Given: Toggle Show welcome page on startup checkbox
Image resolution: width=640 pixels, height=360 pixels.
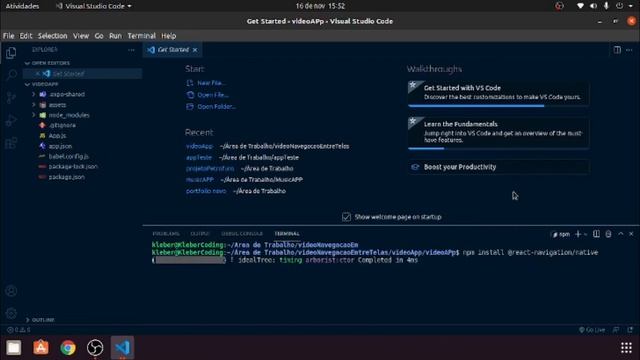Looking at the screenshot, I should coord(346,217).
